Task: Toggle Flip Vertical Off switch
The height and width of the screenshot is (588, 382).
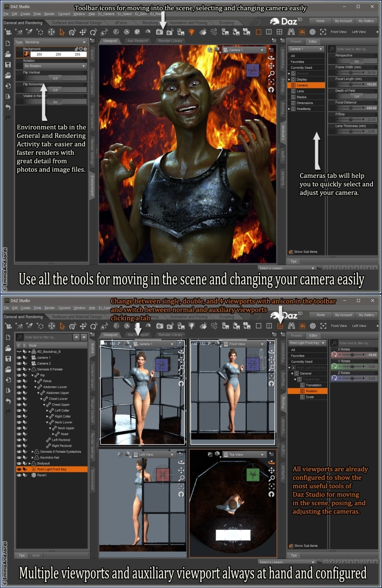Action: [55, 78]
